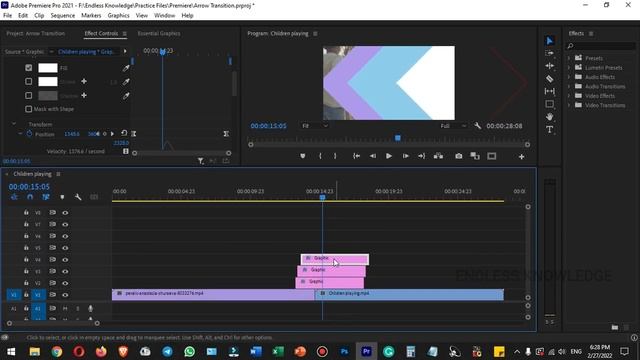
Task: Select the Ripple Edit tool
Action: (549, 66)
